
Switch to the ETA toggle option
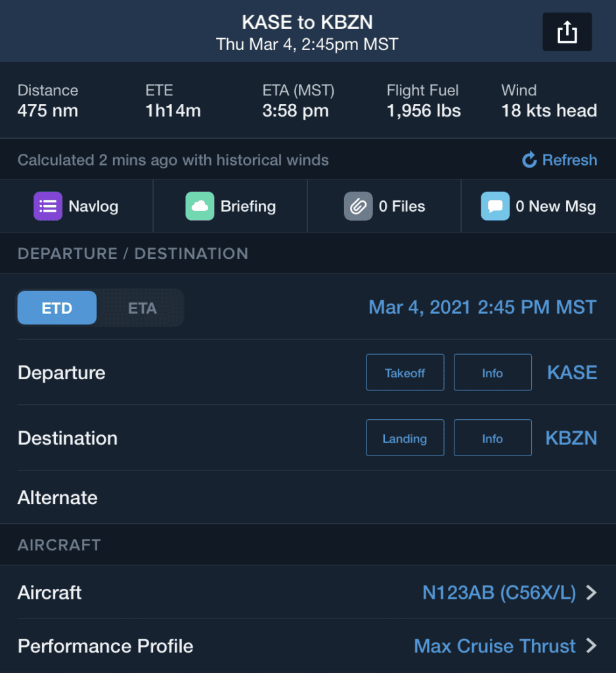(x=142, y=308)
